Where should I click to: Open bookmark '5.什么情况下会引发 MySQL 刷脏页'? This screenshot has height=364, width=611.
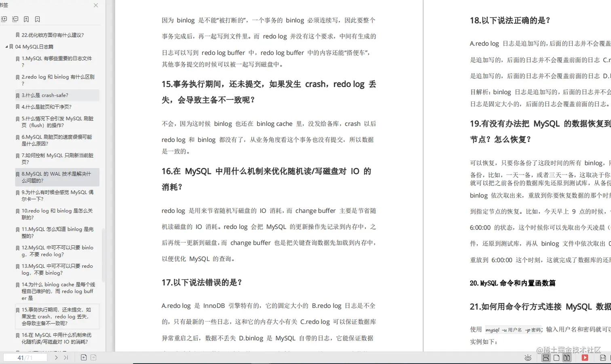coord(57,122)
